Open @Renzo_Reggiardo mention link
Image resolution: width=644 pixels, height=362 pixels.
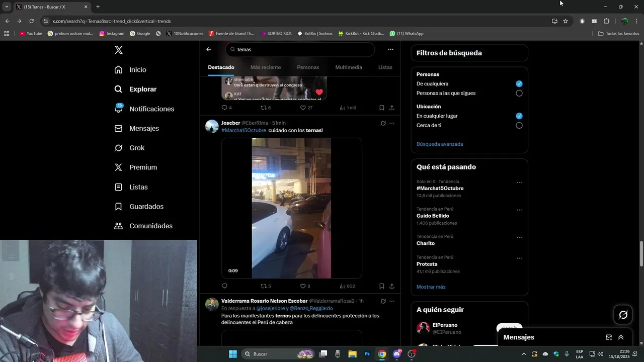(x=311, y=308)
